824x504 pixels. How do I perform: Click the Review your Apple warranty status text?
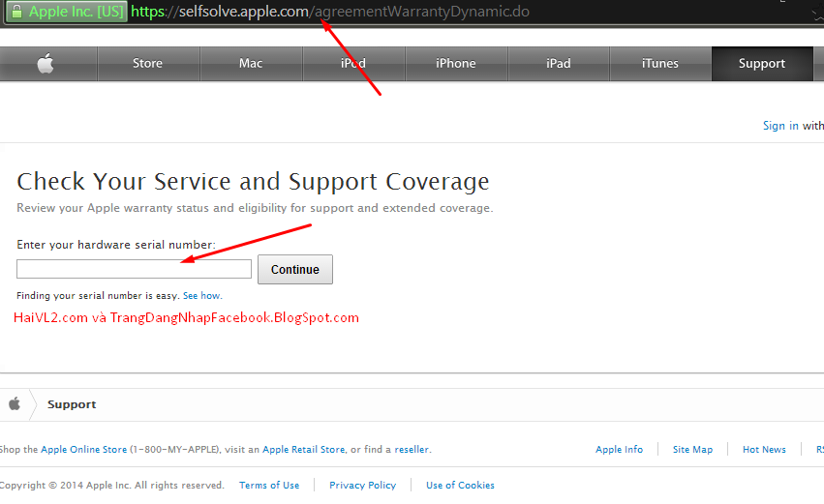point(255,208)
